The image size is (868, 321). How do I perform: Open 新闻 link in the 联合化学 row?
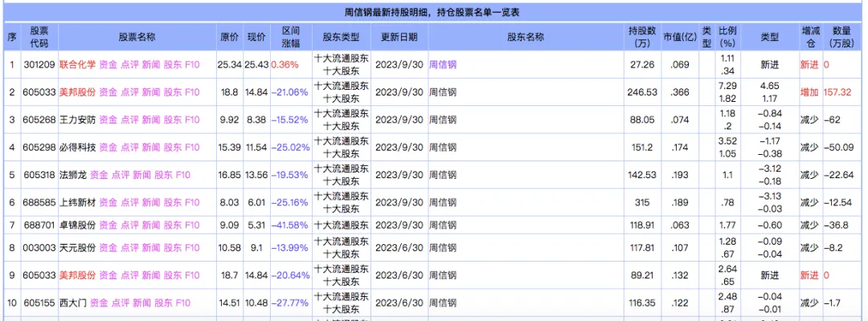click(x=151, y=65)
